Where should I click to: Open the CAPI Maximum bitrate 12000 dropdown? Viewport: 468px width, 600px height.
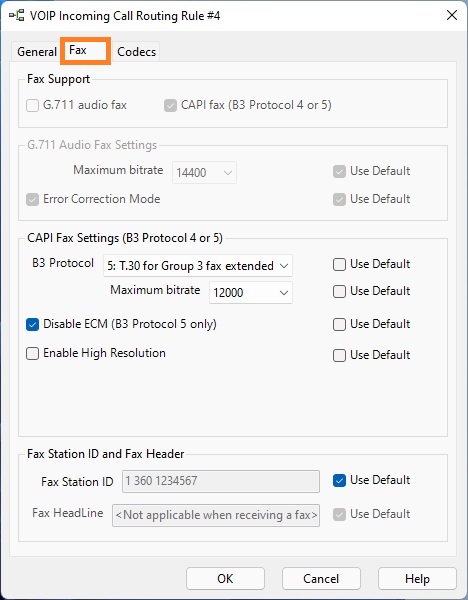[251, 293]
